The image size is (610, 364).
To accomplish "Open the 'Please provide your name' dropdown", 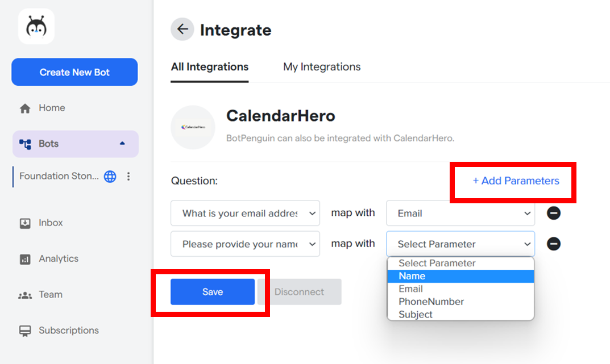I will (x=245, y=244).
